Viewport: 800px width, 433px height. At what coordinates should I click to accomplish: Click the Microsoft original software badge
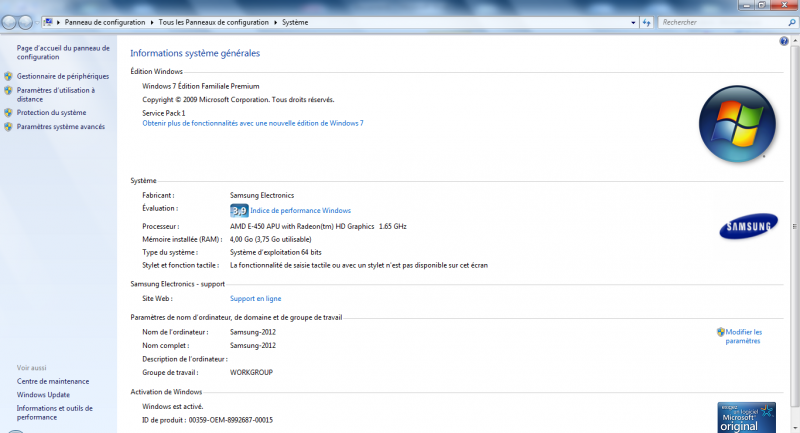click(x=746, y=417)
